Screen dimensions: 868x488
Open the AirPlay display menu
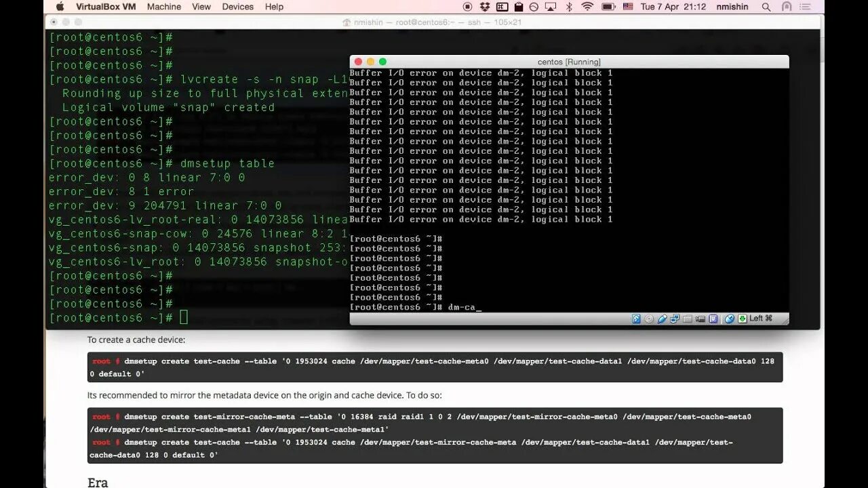pos(551,7)
